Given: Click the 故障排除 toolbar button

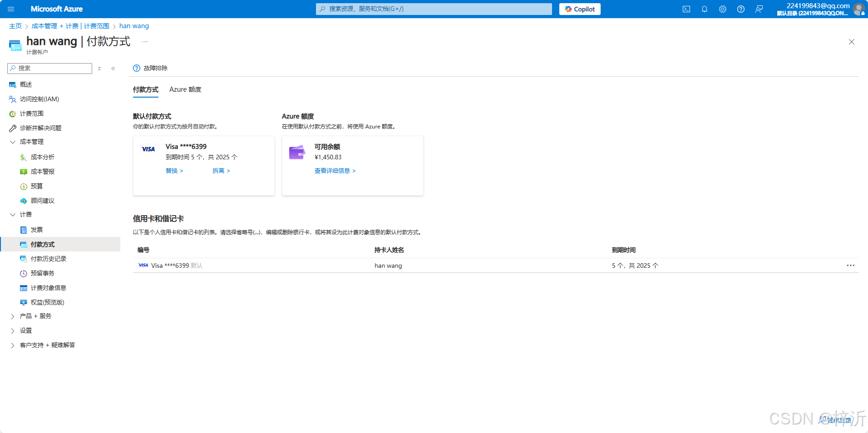Looking at the screenshot, I should coord(150,68).
